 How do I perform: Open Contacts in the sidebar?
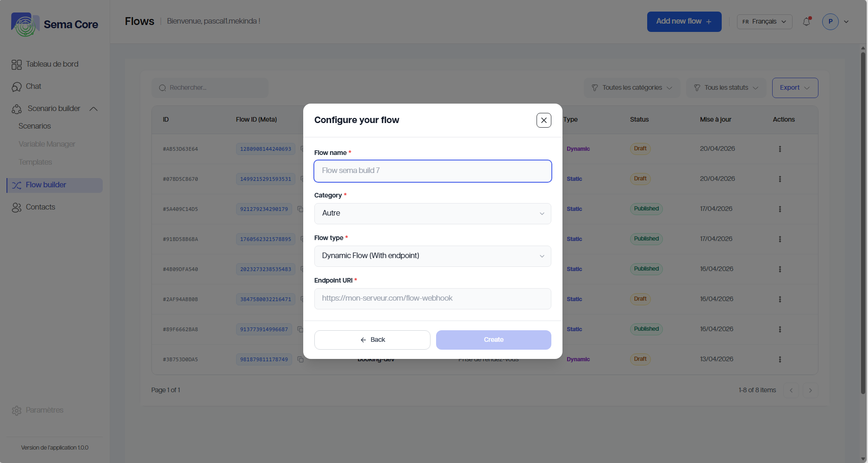40,207
